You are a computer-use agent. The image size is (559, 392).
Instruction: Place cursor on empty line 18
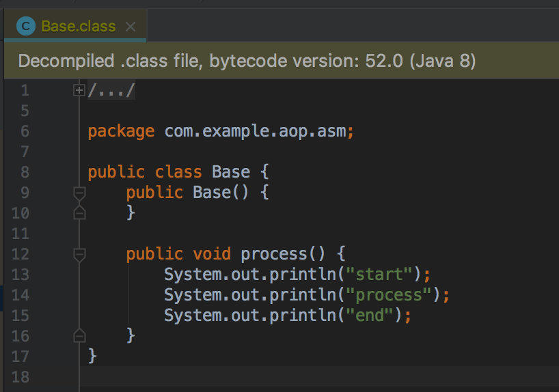coord(319,377)
